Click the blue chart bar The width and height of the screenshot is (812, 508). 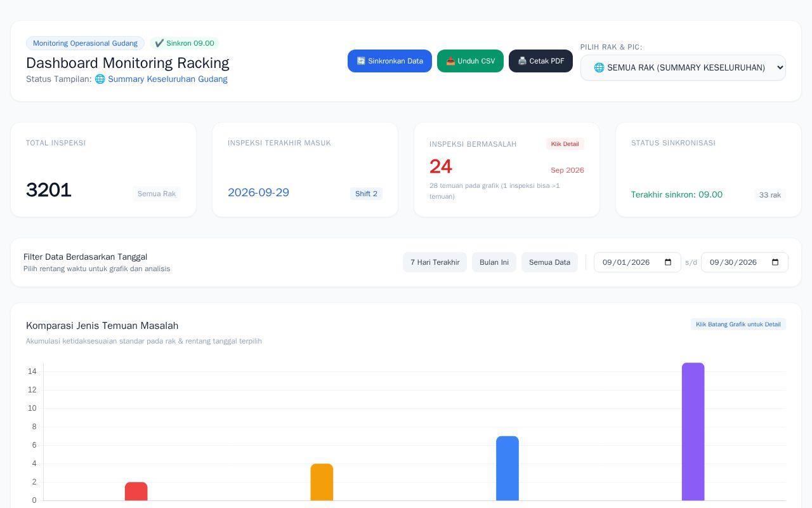507,469
